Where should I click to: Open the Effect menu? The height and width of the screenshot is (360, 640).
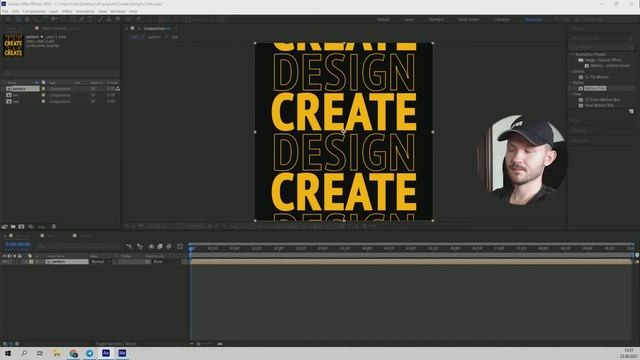(x=67, y=11)
